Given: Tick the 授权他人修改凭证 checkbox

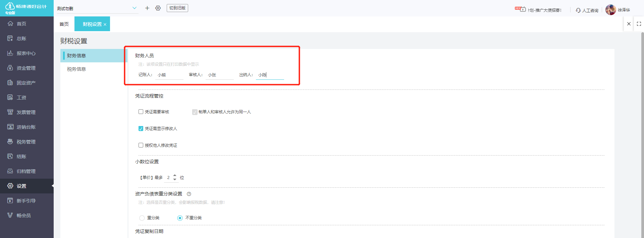Looking at the screenshot, I should [x=141, y=145].
